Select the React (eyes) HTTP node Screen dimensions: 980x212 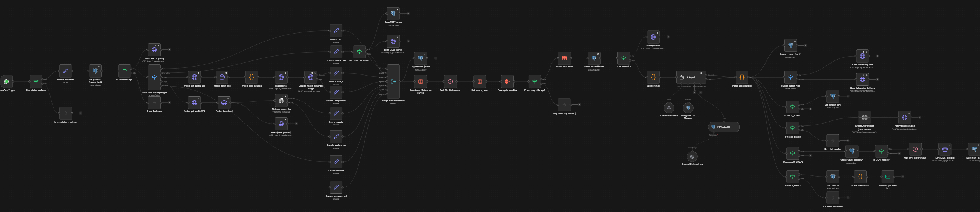(x=281, y=77)
